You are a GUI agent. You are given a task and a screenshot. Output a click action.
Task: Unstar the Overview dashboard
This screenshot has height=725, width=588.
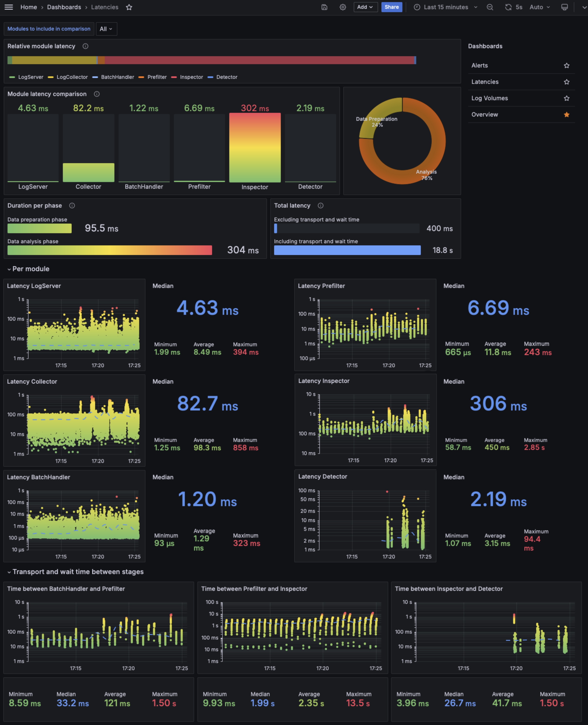[566, 115]
